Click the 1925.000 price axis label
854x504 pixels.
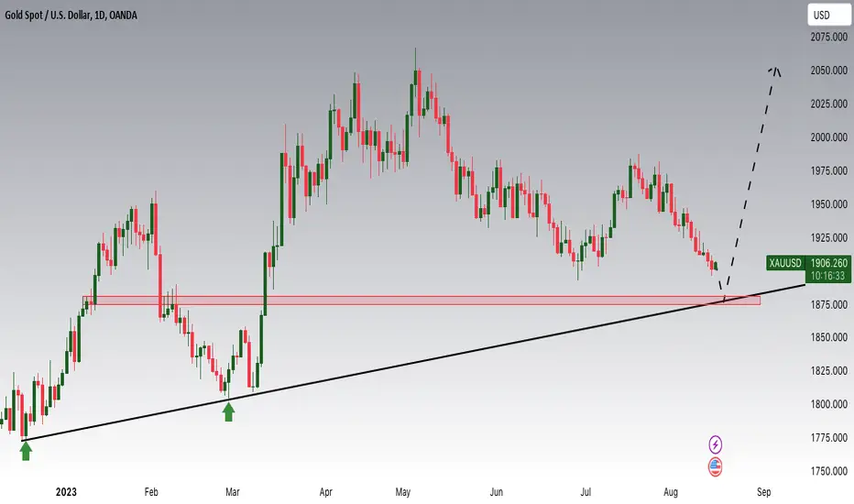pyautogui.click(x=829, y=237)
